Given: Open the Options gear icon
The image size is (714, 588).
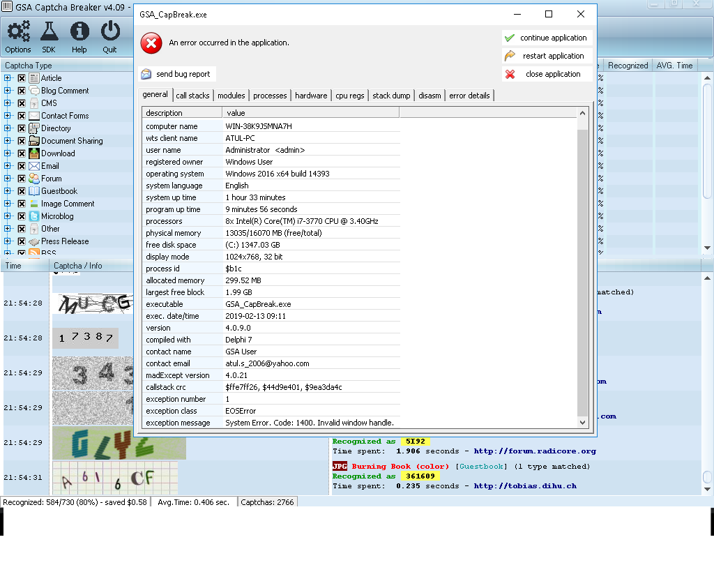Looking at the screenshot, I should tap(18, 31).
